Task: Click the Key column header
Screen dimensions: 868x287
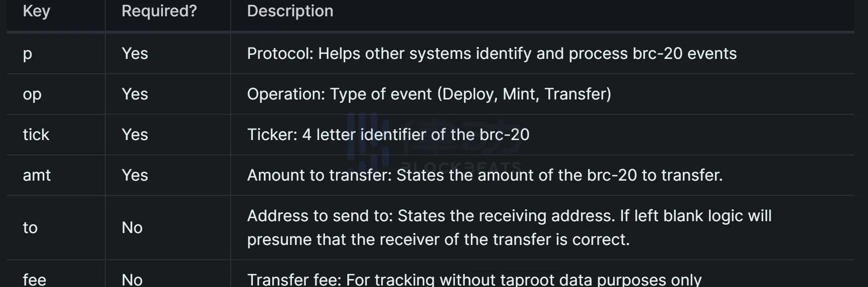Action: click(37, 11)
